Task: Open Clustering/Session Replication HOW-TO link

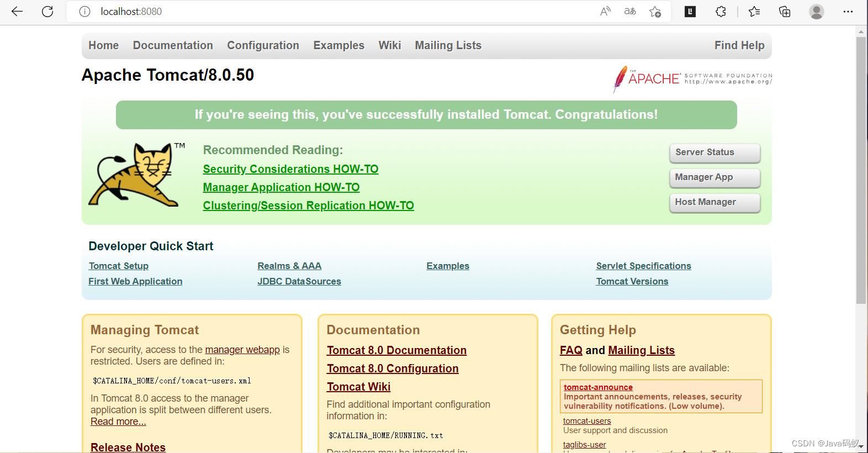Action: coord(308,206)
